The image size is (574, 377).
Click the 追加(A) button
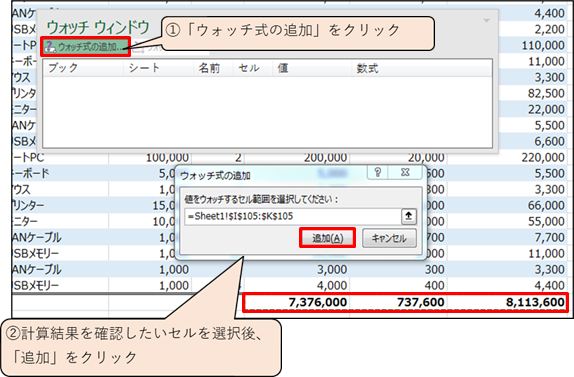point(328,238)
